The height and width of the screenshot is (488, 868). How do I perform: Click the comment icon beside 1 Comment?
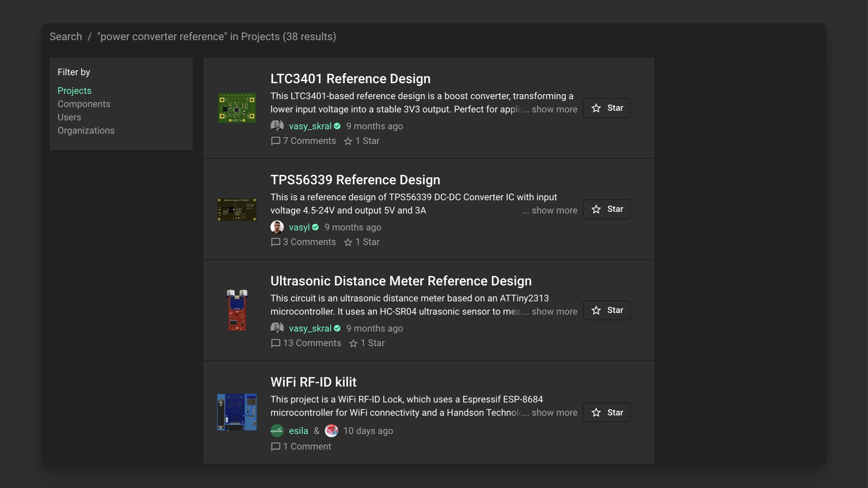(x=276, y=446)
